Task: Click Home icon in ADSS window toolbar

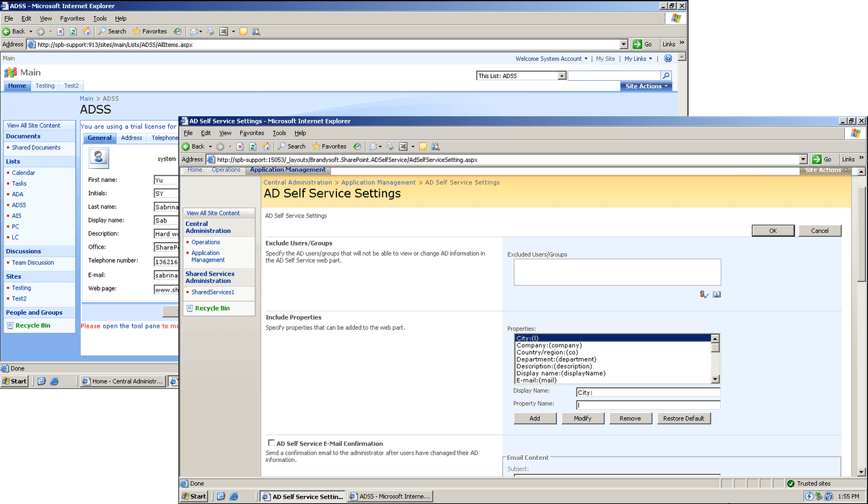Action: 87,31
